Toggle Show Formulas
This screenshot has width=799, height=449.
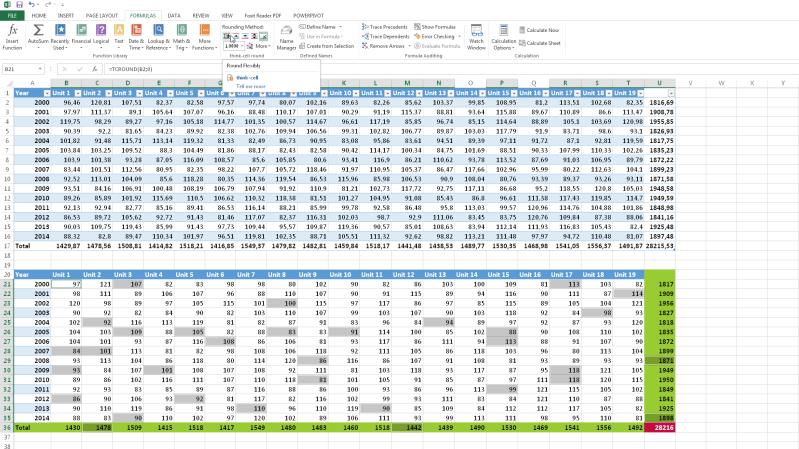point(435,27)
